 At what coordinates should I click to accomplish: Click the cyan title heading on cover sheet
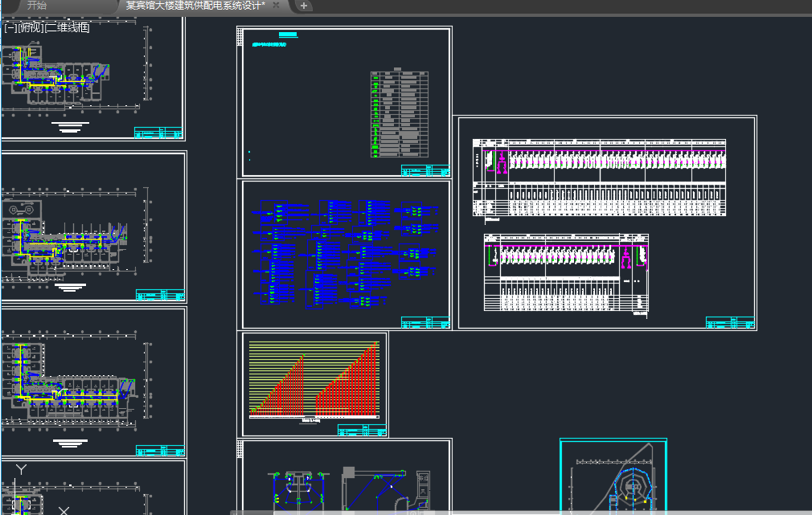click(x=288, y=35)
